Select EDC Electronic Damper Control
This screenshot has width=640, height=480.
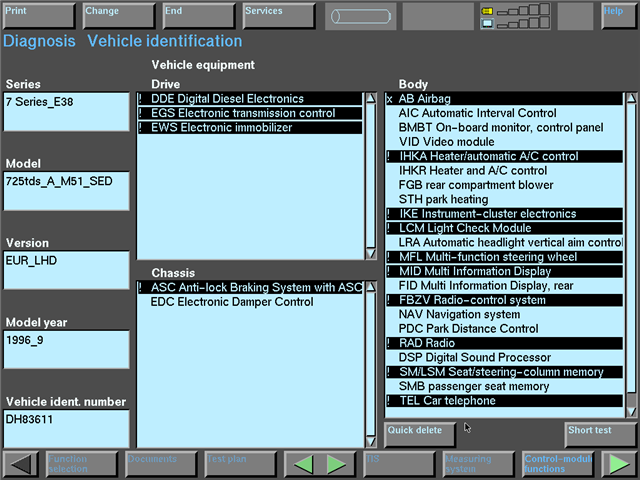250,302
